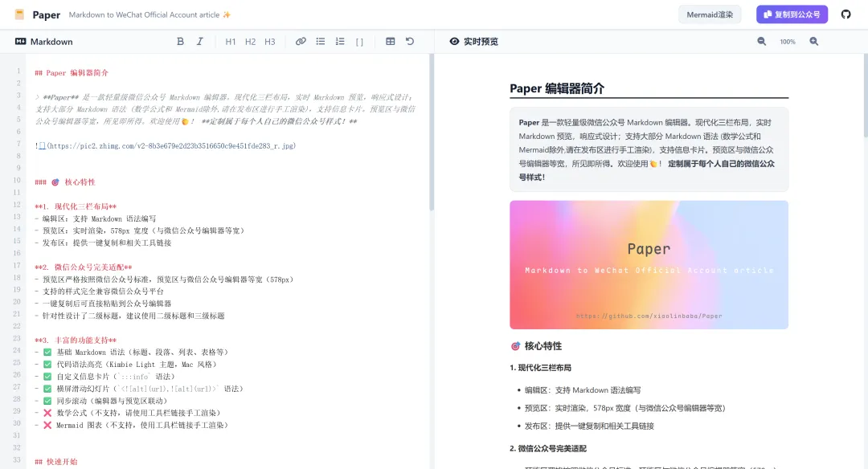Viewport: 868px width, 469px height.
Task: Click line '同步滚动' in editor
Action: (100, 401)
